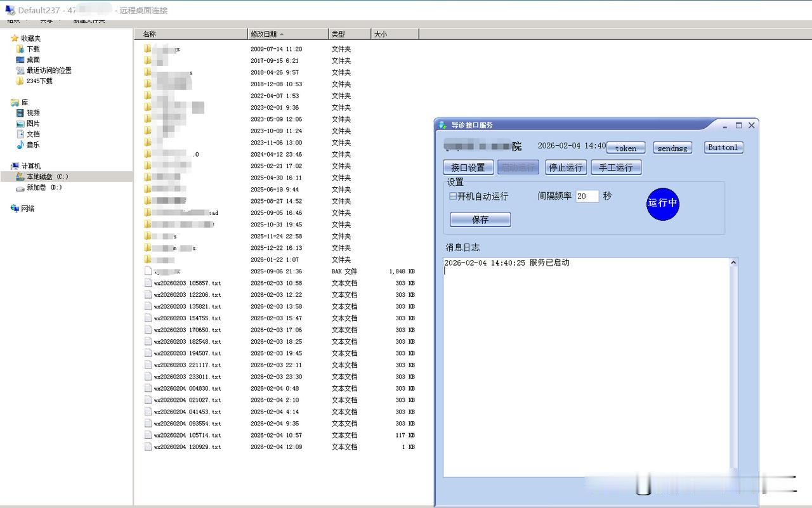The width and height of the screenshot is (812, 508).
Task: Click the token button
Action: point(625,148)
